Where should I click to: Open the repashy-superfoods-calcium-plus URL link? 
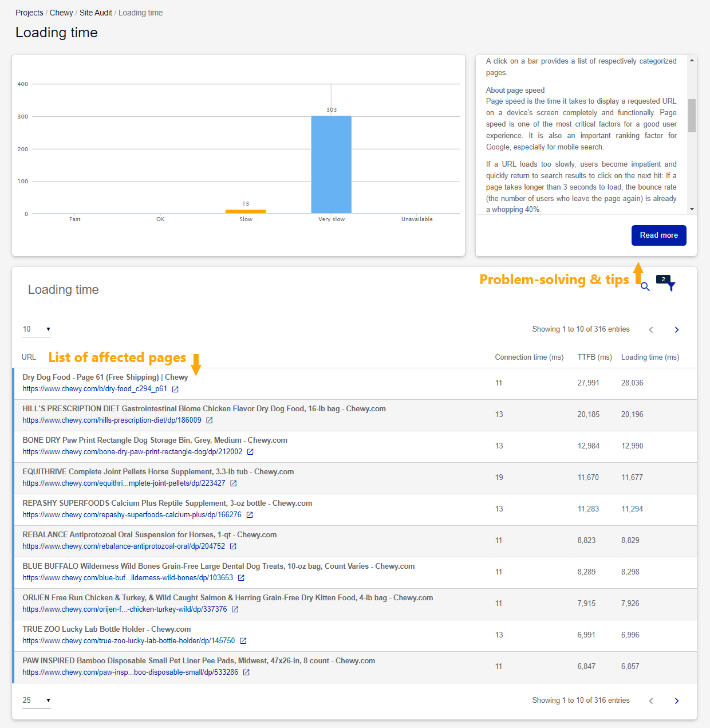coord(132,515)
